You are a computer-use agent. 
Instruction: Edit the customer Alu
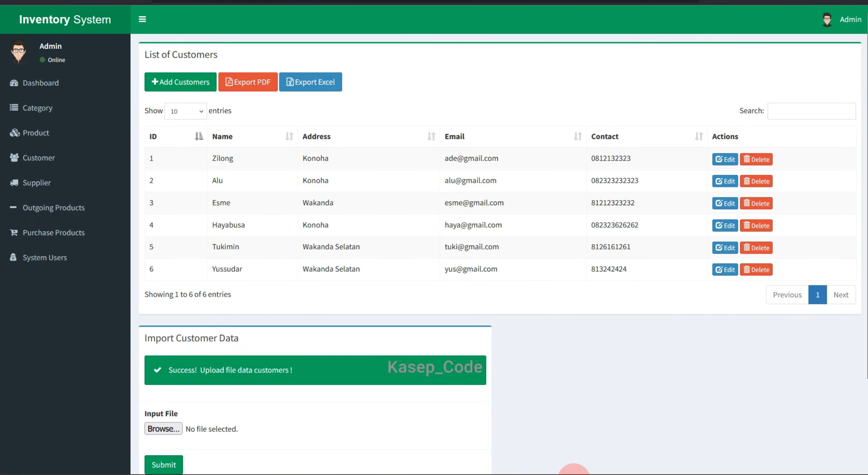[x=725, y=181]
